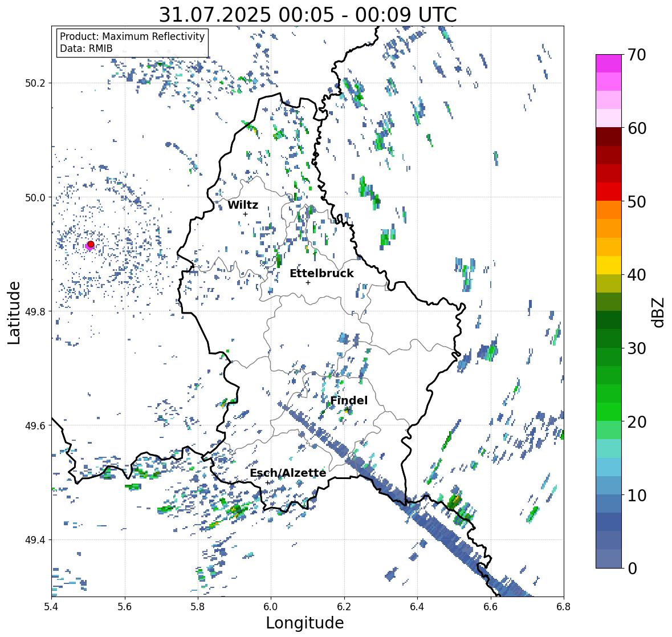The height and width of the screenshot is (637, 672).
Task: Click the "Data: RMIB" text
Action: coord(86,48)
